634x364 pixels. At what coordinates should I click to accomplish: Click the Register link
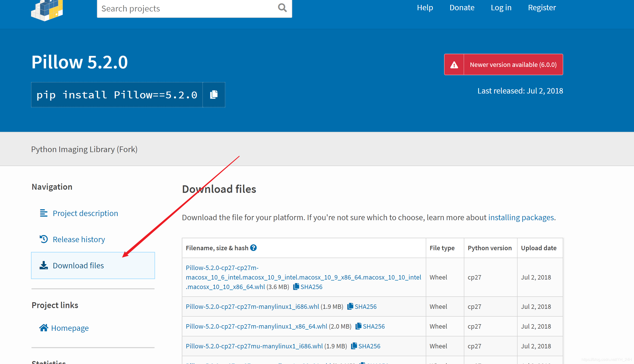coord(542,8)
